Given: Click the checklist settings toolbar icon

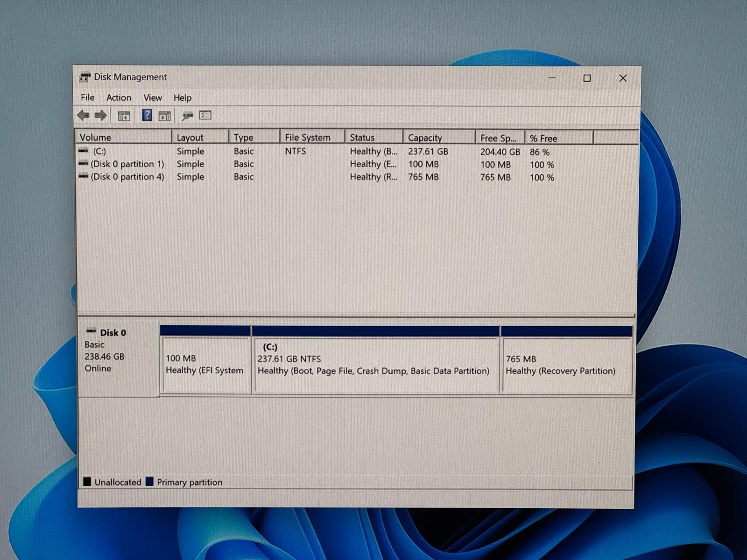Looking at the screenshot, I should pyautogui.click(x=205, y=115).
